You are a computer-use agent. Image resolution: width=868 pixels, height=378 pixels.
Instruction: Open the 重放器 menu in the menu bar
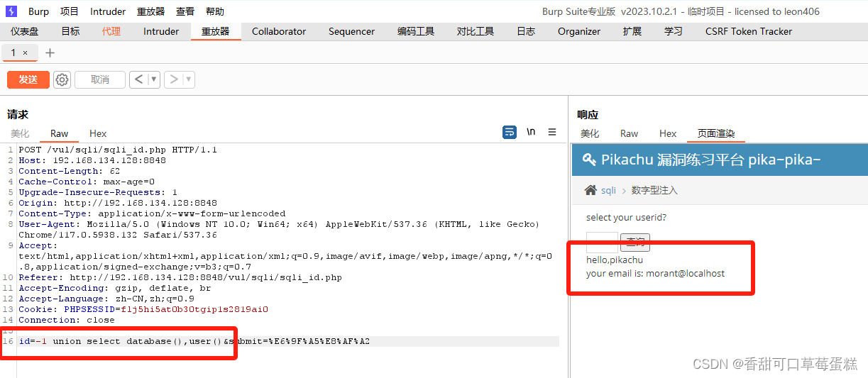click(x=151, y=11)
